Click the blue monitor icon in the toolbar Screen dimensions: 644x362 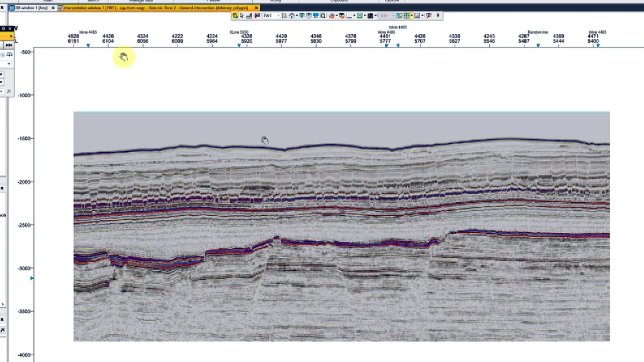pyautogui.click(x=316, y=16)
